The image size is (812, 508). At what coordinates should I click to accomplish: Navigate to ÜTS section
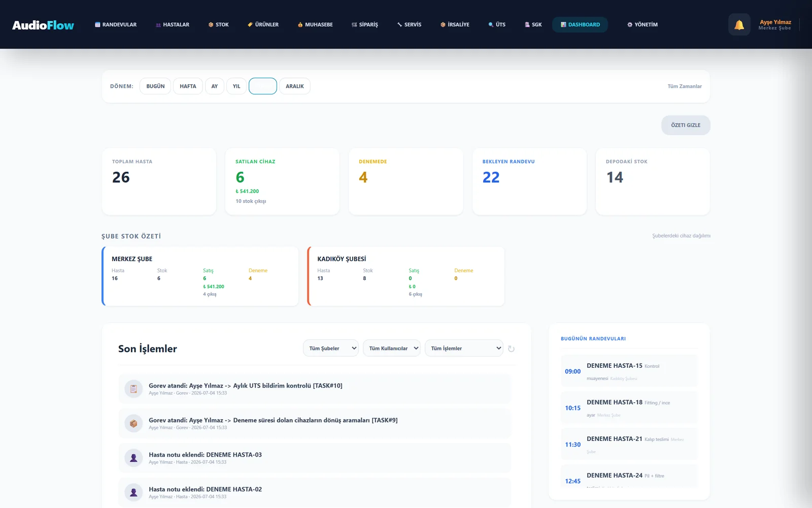click(497, 24)
